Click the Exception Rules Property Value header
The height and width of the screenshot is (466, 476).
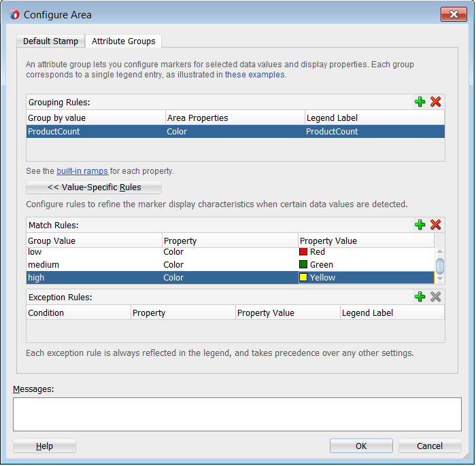(288, 312)
